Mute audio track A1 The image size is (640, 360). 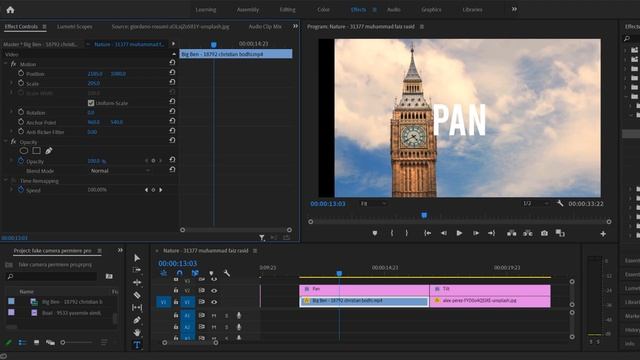pos(214,316)
